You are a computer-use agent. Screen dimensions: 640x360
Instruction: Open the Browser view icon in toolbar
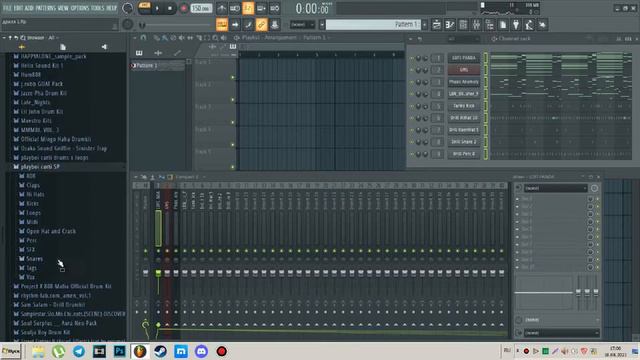click(489, 25)
